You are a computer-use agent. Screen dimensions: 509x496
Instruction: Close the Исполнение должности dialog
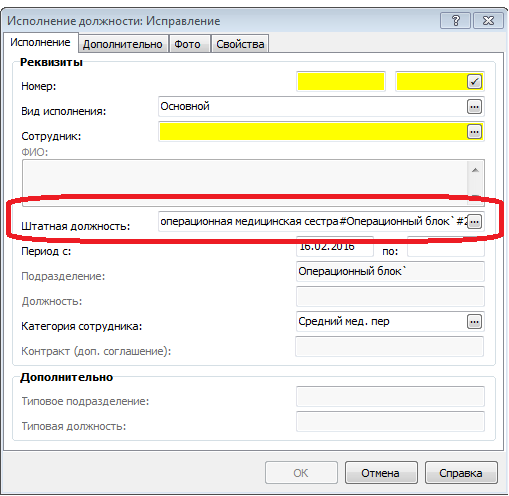(x=488, y=21)
